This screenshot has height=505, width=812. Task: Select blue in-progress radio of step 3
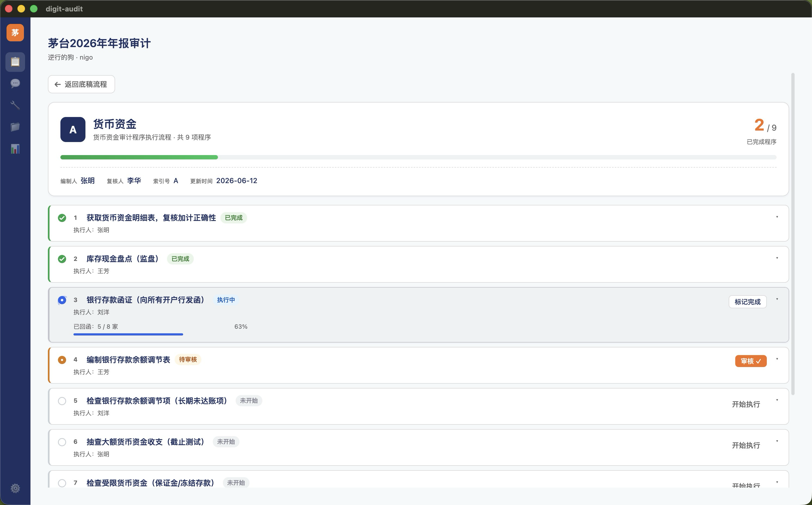(x=62, y=300)
